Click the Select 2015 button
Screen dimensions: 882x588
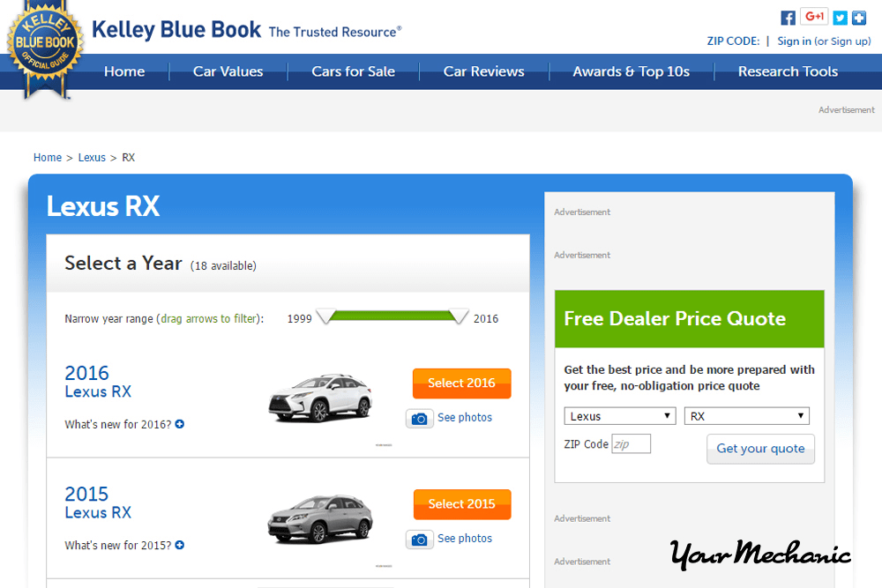(462, 504)
